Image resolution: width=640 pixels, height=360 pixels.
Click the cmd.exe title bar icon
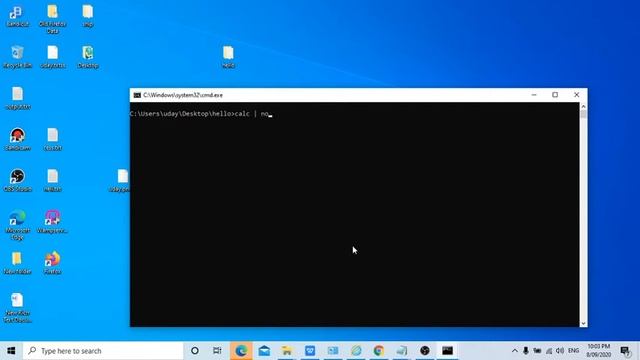pyautogui.click(x=137, y=95)
